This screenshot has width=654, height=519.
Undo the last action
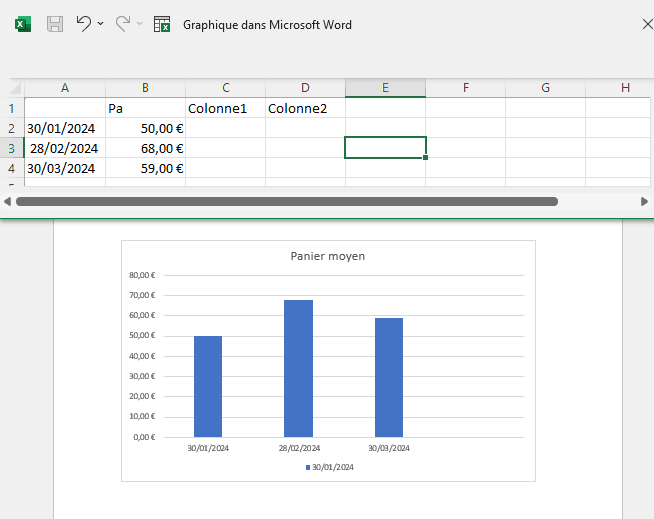[x=84, y=24]
